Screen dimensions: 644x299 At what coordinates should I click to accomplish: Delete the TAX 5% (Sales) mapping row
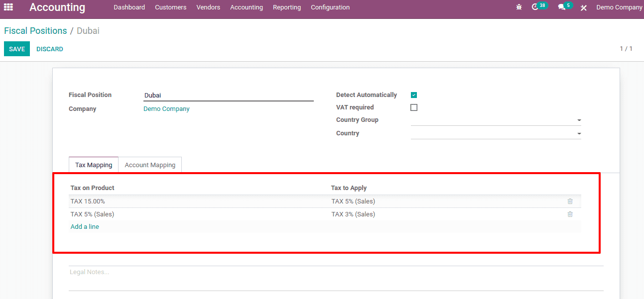point(570,214)
